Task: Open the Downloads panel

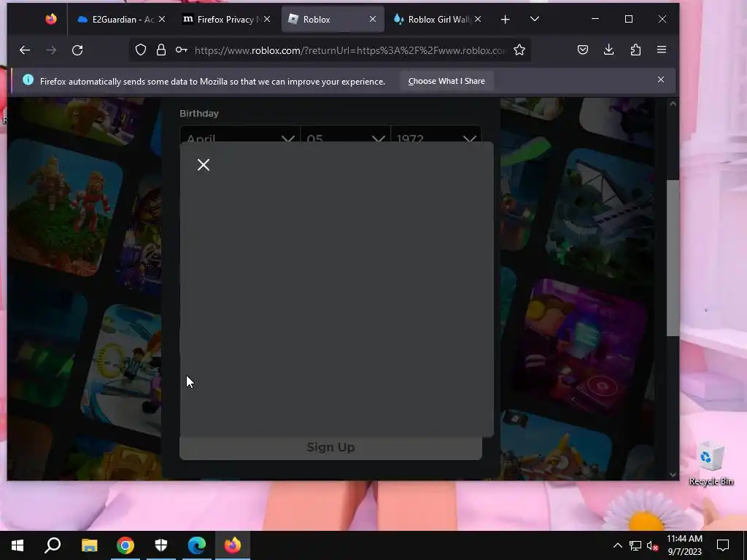Action: pyautogui.click(x=609, y=50)
